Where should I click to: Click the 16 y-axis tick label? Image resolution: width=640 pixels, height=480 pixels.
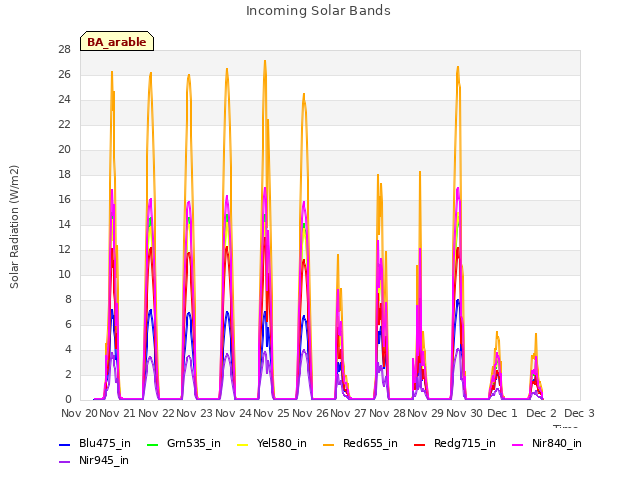[x=64, y=200]
